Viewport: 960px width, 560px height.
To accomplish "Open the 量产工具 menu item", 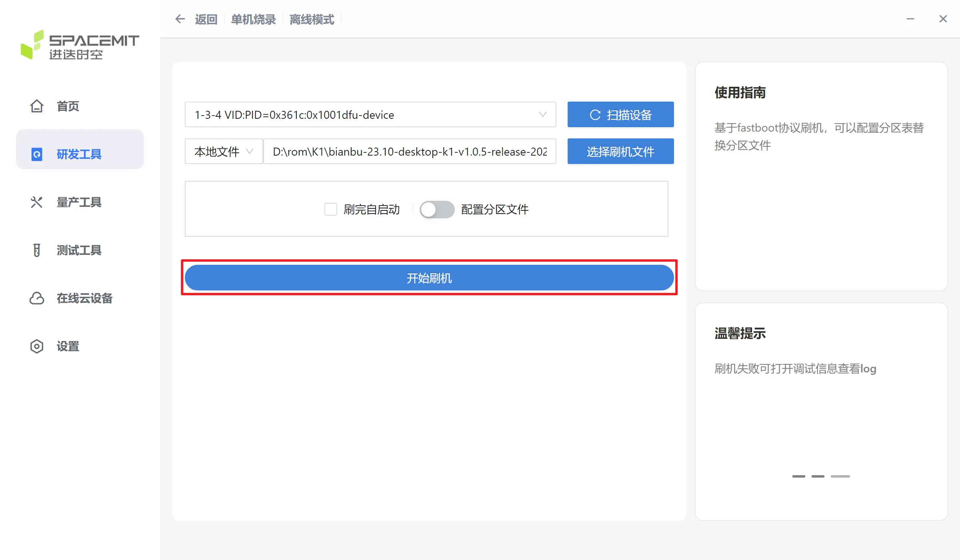I will click(x=80, y=202).
